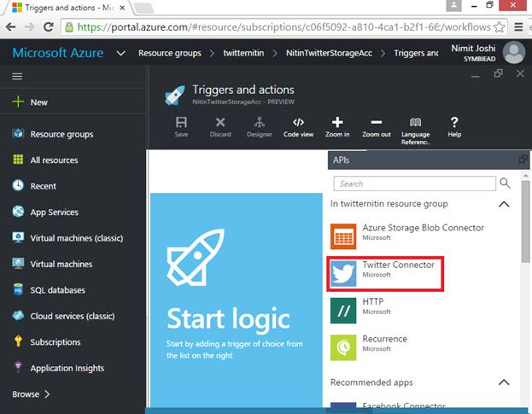Screen dimensions: 532x414
Task: Open All resources in the sidebar
Action: pos(55,160)
